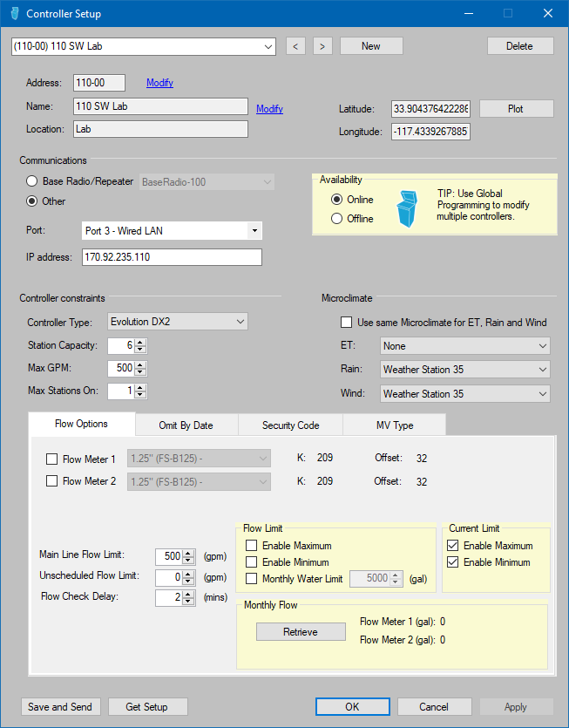Image resolution: width=569 pixels, height=728 pixels.
Task: Increase Flow Check Delay minutes
Action: 188,594
